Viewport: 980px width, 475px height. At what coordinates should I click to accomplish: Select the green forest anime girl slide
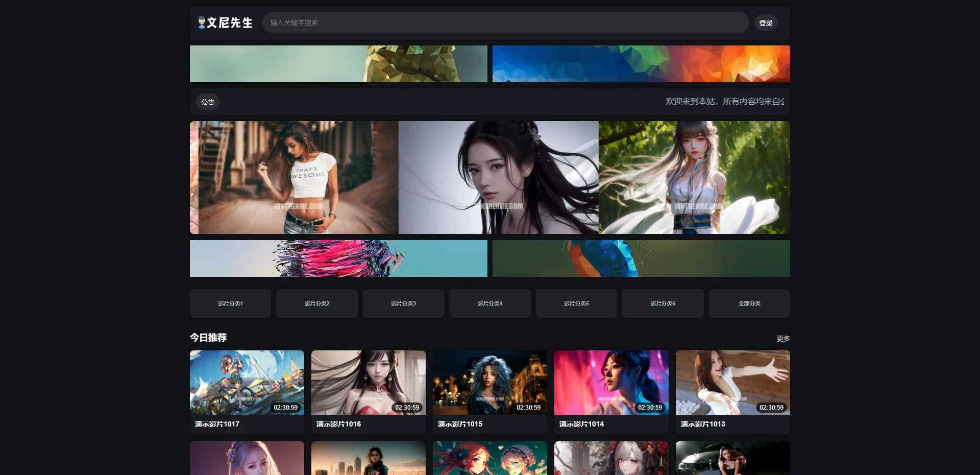[x=694, y=178]
